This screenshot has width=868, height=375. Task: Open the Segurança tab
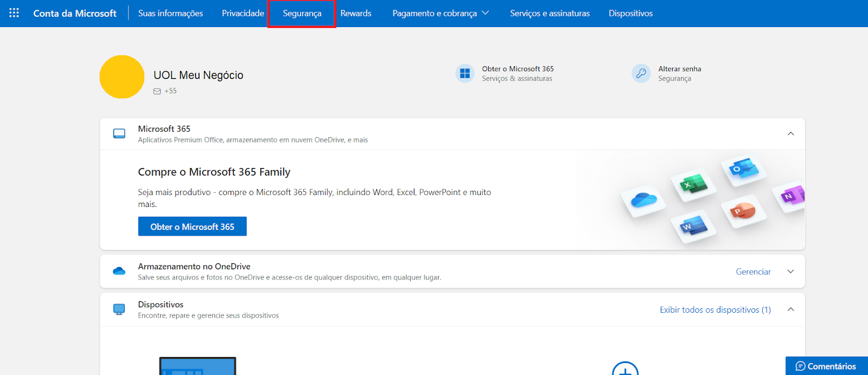(302, 14)
